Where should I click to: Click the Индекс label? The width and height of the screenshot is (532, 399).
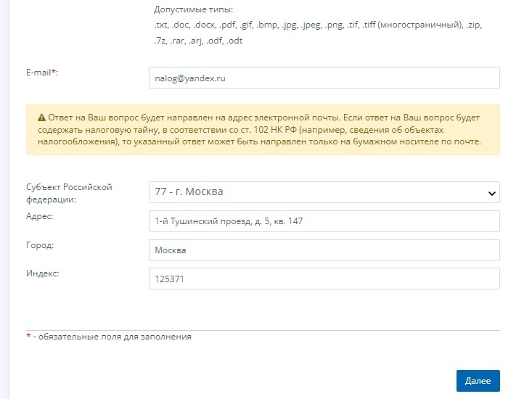coord(43,273)
